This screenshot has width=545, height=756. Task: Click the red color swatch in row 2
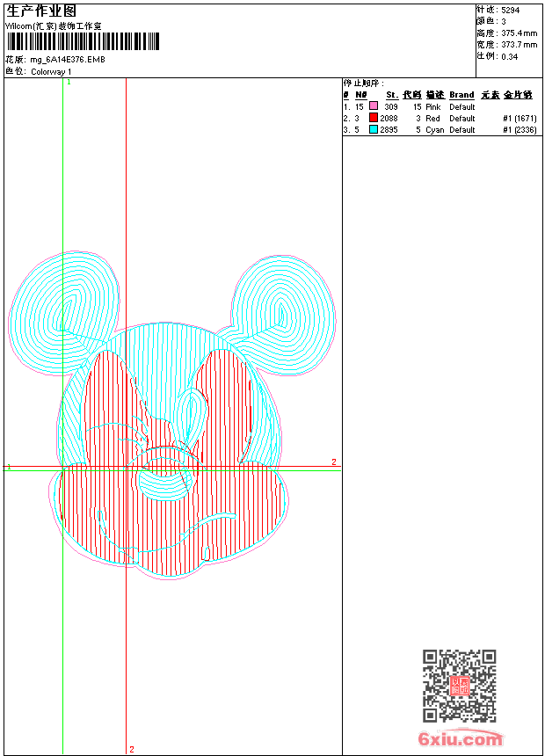374,118
